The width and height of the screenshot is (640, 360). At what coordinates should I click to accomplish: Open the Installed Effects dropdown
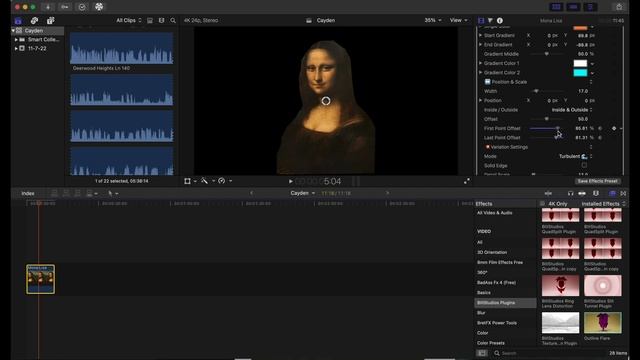point(603,204)
